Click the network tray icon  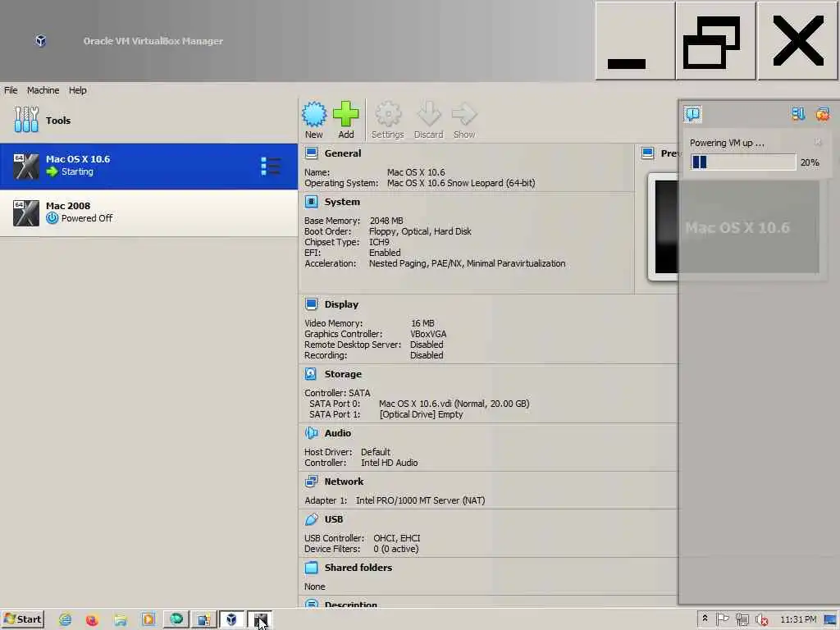point(742,620)
